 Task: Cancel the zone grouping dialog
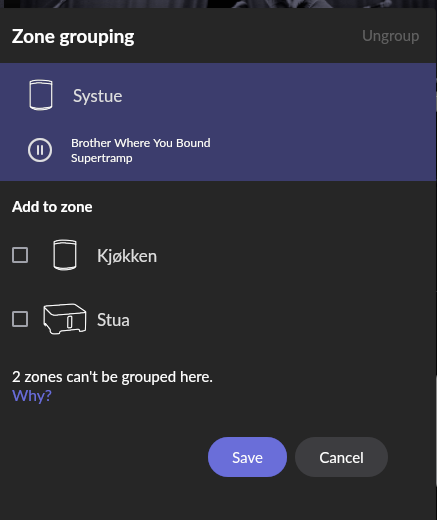(x=341, y=457)
